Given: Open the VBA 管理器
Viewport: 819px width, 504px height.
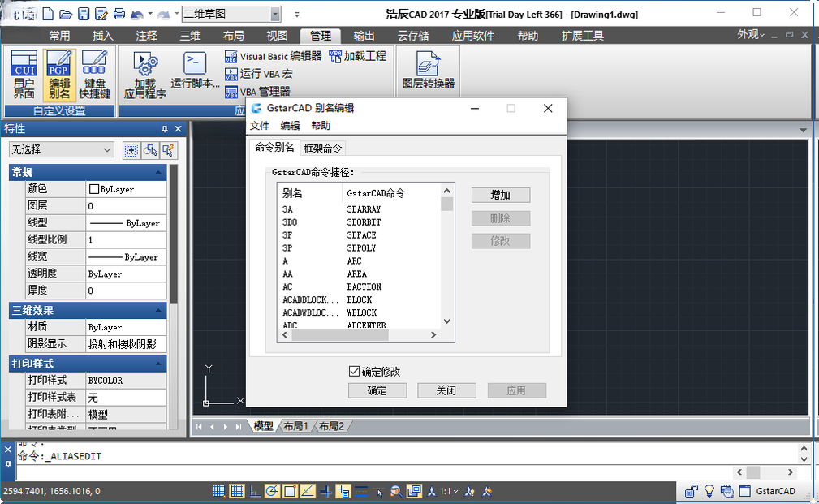Looking at the screenshot, I should [257, 92].
